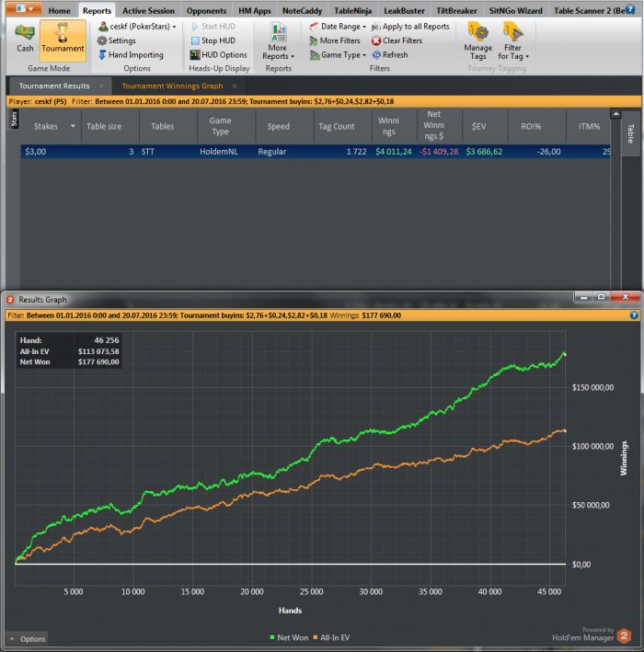Click the Clear Filters icon
The image size is (644, 652).
tap(376, 41)
